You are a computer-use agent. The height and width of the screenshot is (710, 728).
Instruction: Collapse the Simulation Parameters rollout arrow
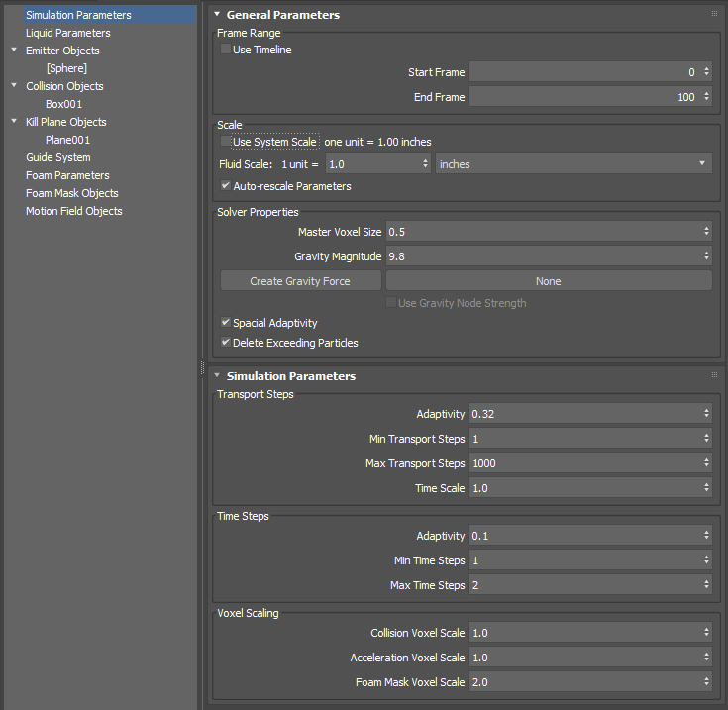click(x=217, y=376)
